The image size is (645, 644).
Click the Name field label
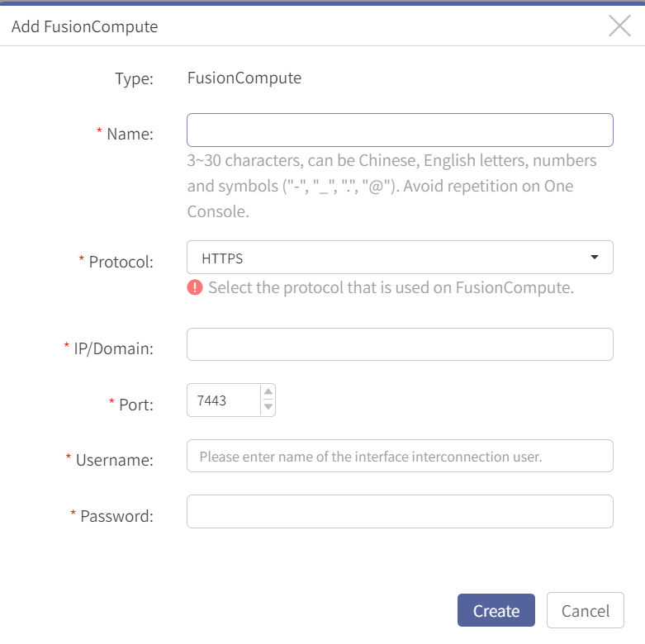(130, 134)
